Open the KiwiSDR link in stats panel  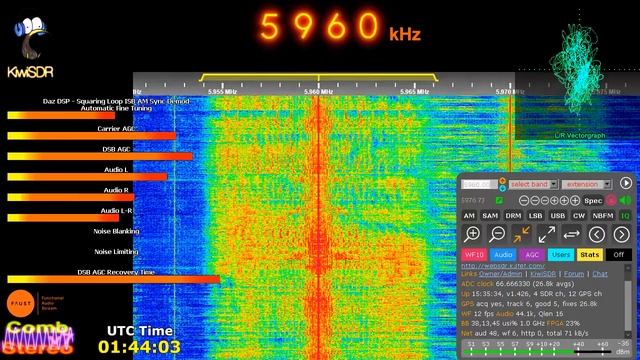point(543,274)
